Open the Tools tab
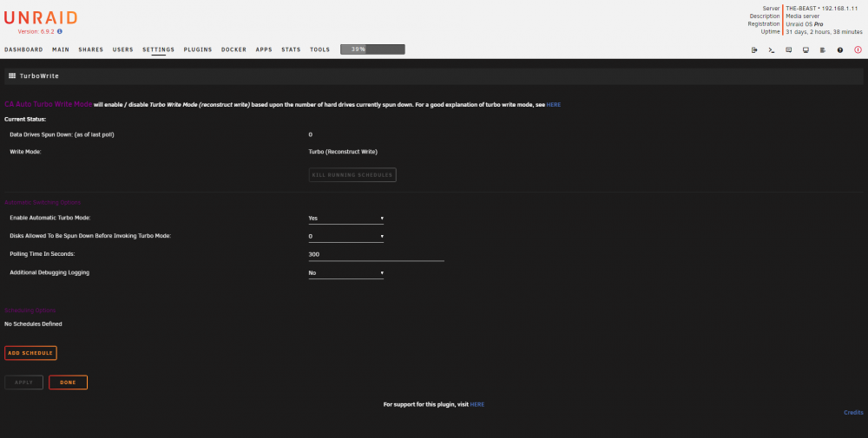The image size is (868, 438). tap(320, 49)
